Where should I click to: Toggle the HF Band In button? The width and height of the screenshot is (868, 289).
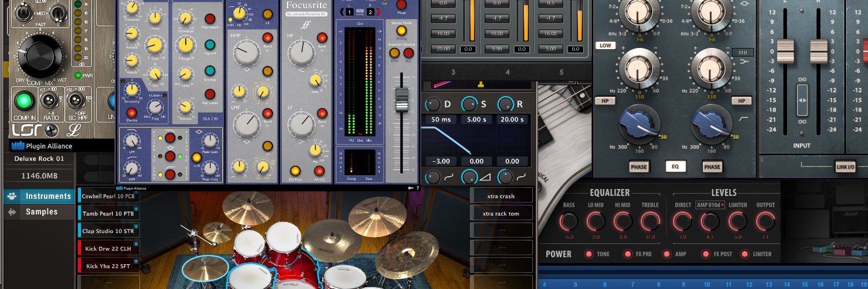322,38
